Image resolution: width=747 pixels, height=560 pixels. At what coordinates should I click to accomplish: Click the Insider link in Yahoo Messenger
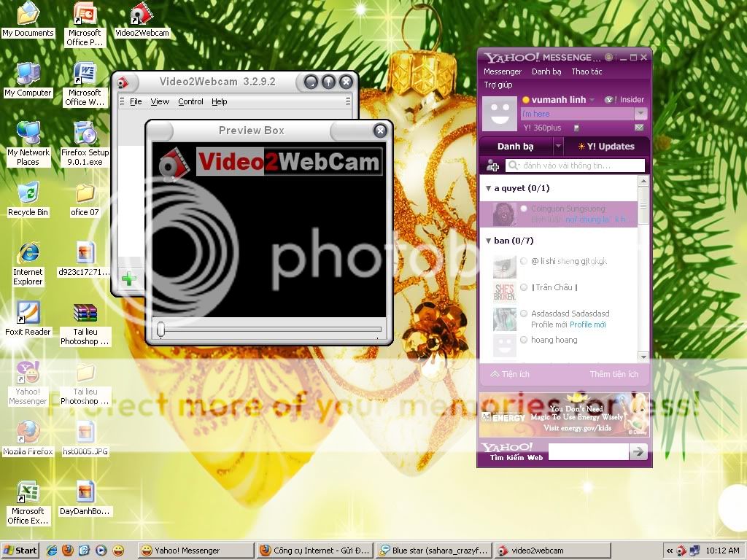pyautogui.click(x=624, y=100)
